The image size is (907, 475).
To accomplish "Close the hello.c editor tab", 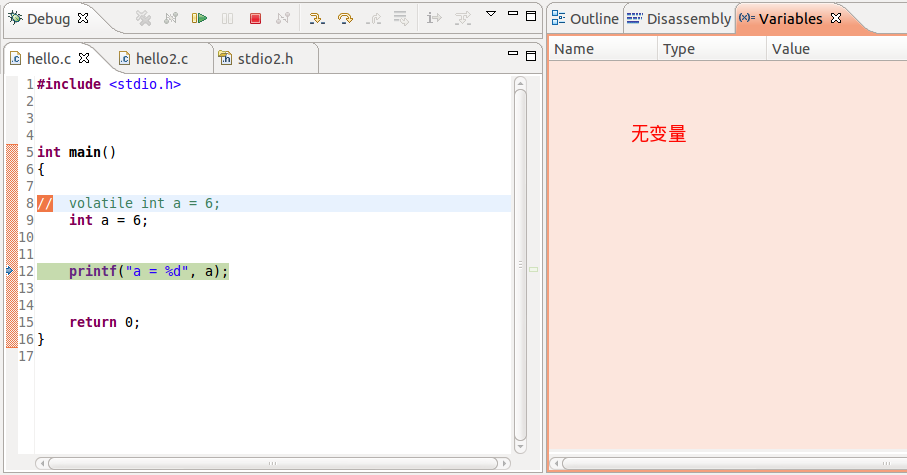I will (84, 58).
